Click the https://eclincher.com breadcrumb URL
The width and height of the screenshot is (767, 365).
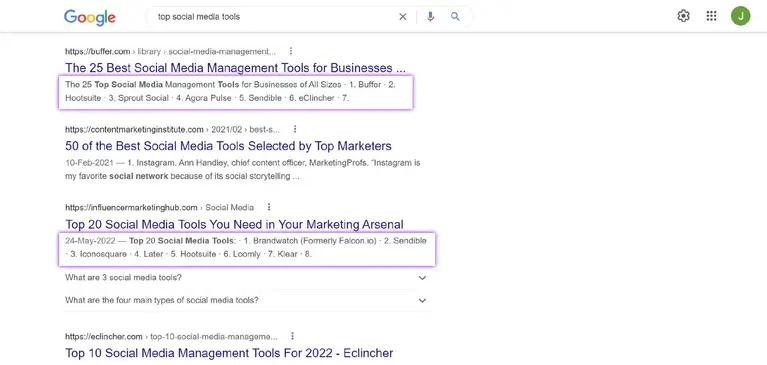pyautogui.click(x=171, y=337)
